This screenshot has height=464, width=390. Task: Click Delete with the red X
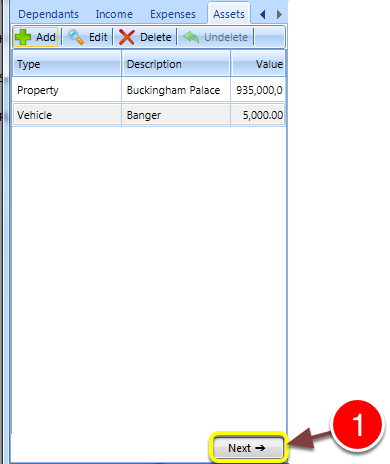tap(145, 37)
